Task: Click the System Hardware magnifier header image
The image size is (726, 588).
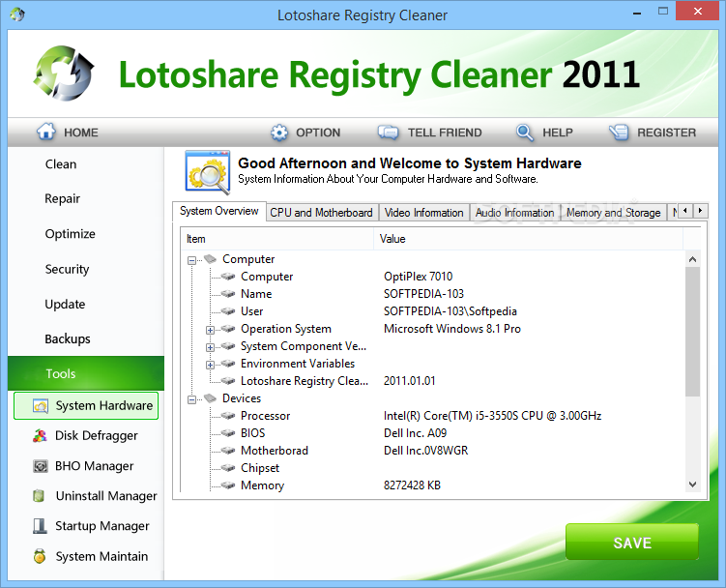Action: (208, 172)
